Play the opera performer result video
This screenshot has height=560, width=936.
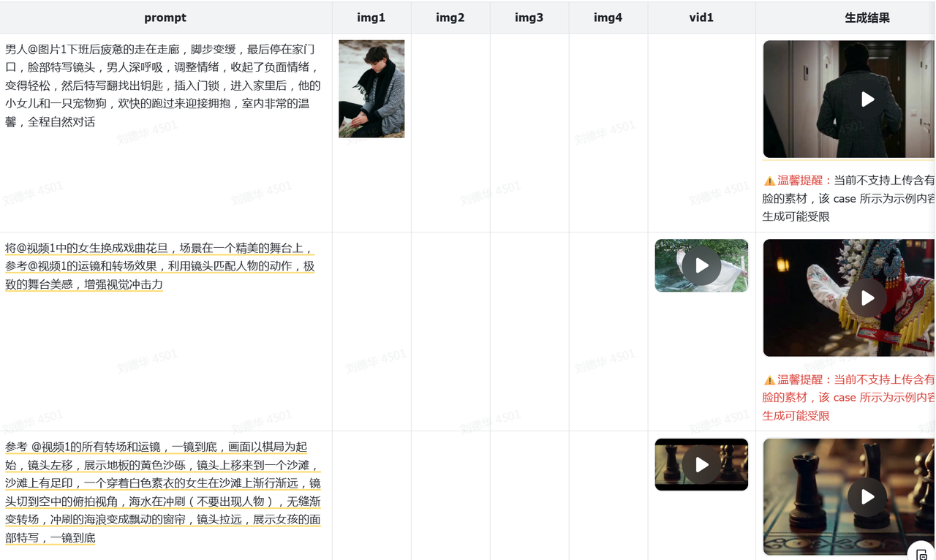click(x=867, y=298)
